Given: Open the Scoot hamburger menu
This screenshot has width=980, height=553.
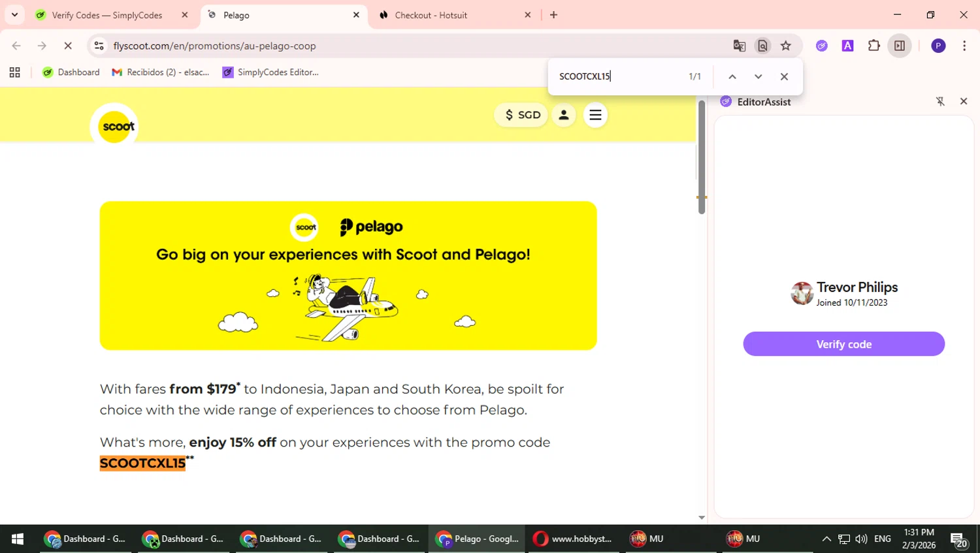Looking at the screenshot, I should [595, 115].
